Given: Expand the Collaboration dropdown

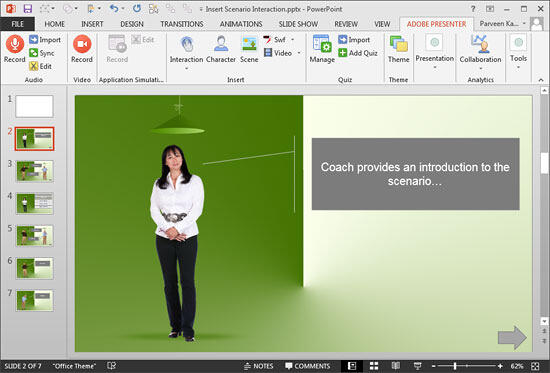Looking at the screenshot, I should [x=481, y=68].
